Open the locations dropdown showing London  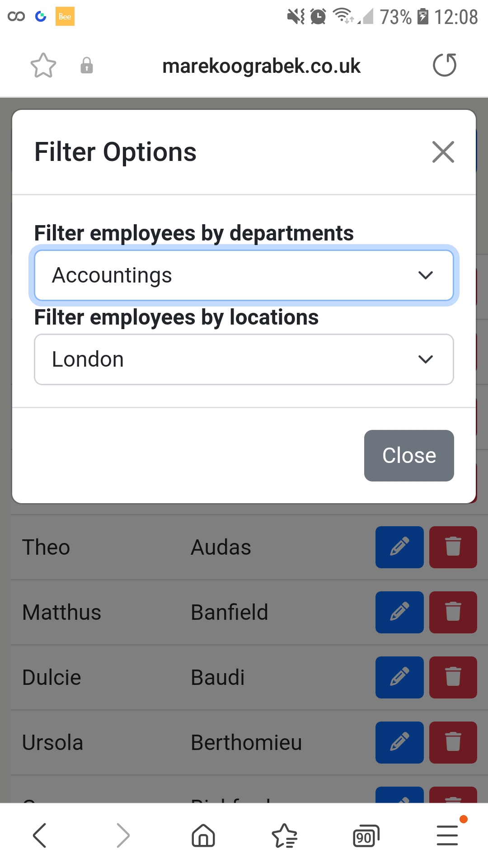pyautogui.click(x=244, y=359)
